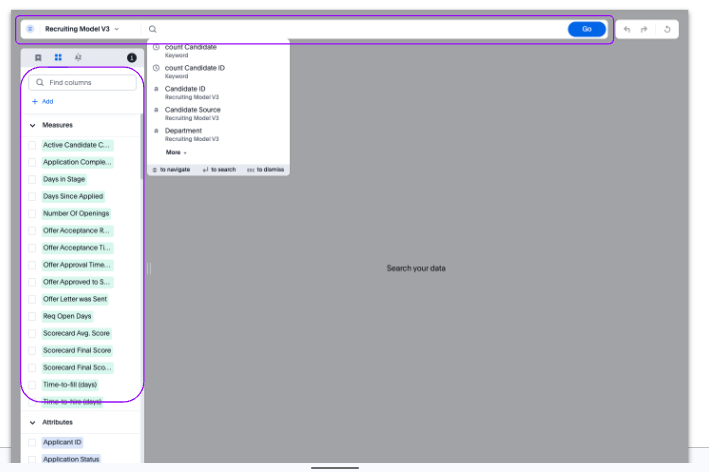This screenshot has width=709, height=472.
Task: Choose the count Candidate ID suggestion
Action: (218, 71)
